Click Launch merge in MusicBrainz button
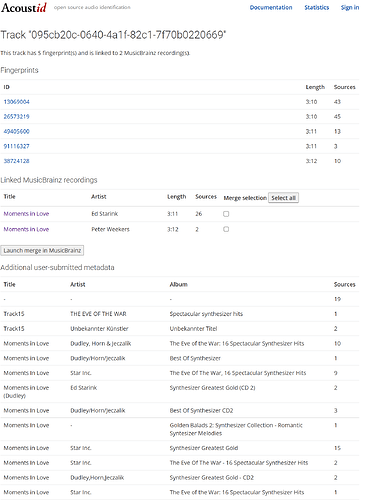 (x=42, y=250)
